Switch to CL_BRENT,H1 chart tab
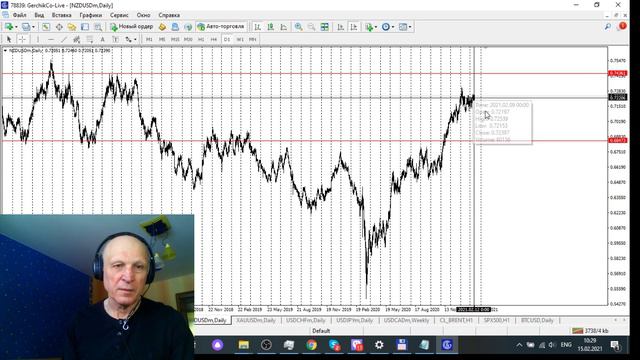Viewport: 640px width, 360px height. 456,320
